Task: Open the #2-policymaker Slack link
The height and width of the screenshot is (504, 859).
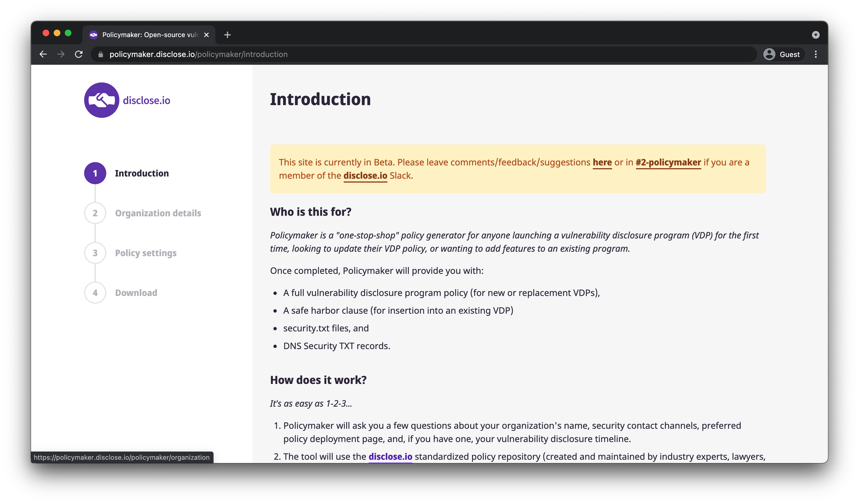Action: click(x=668, y=163)
